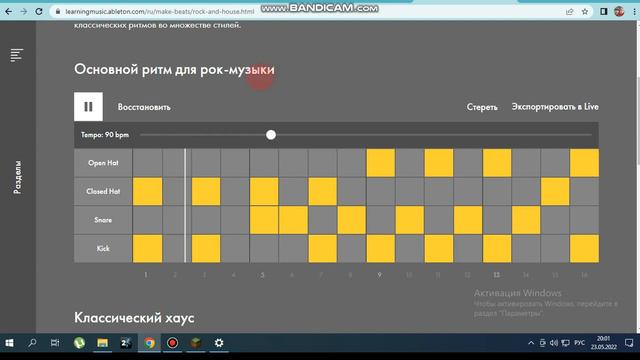
Task: Enable Closed Hat on step 9
Action: (x=380, y=191)
